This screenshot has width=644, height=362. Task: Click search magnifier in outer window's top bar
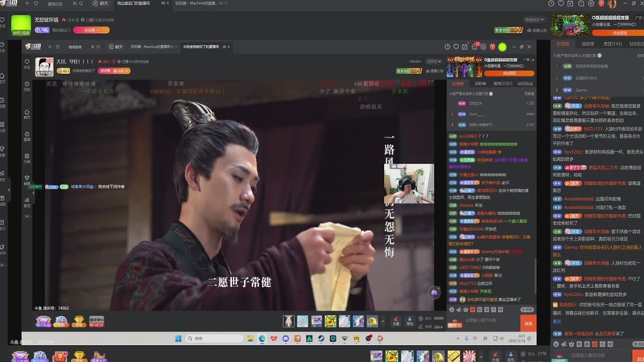tap(81, 3)
